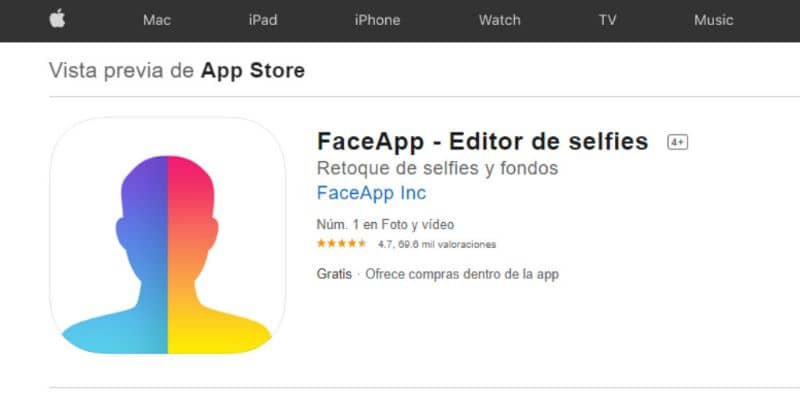Viewport: 800px width, 405px height.
Task: Open Music in the top bar
Action: (x=713, y=20)
